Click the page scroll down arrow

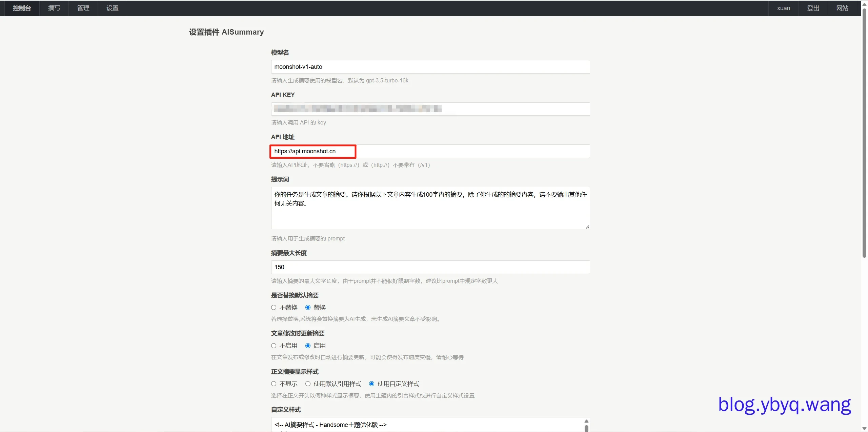(864, 429)
